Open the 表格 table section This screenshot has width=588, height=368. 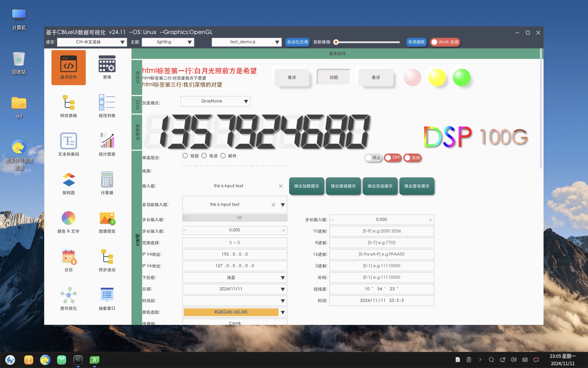coord(107,67)
